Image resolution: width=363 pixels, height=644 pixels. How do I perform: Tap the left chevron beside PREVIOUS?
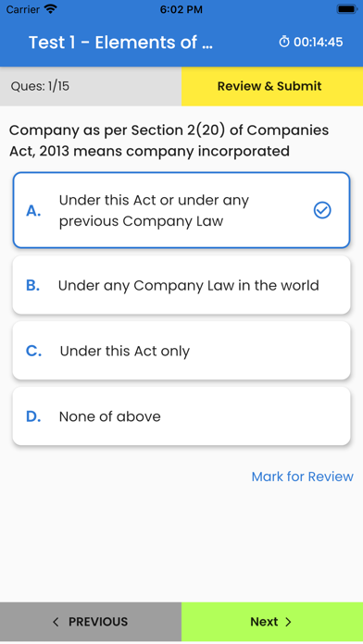[x=56, y=622]
